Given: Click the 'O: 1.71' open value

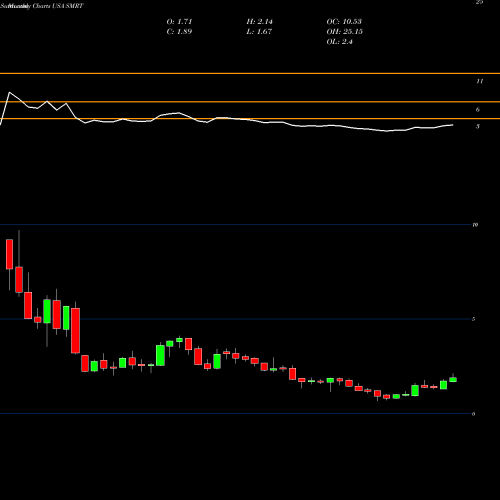Looking at the screenshot, I should point(179,22).
